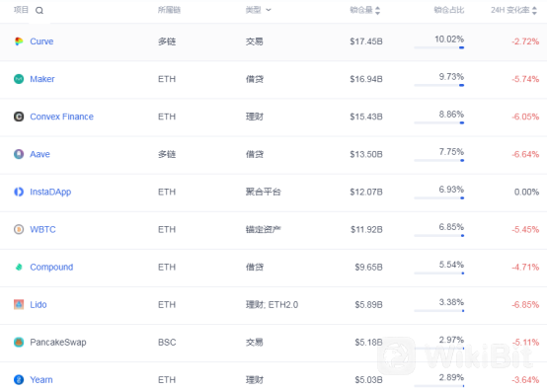Select the PancakeSwap table row name
Image resolution: width=547 pixels, height=392 pixels.
[x=58, y=342]
